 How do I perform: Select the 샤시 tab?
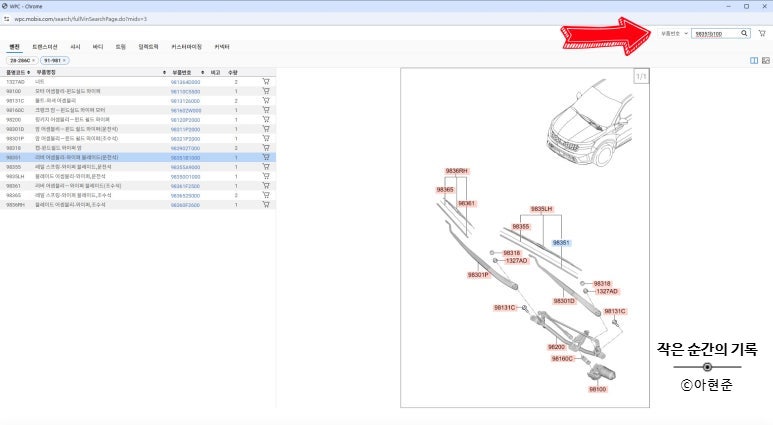click(x=75, y=47)
